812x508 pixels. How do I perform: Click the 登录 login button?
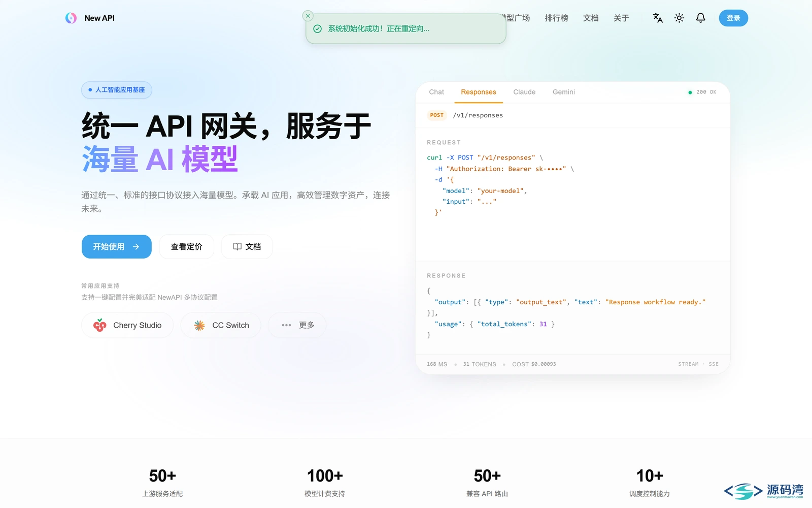pyautogui.click(x=733, y=18)
